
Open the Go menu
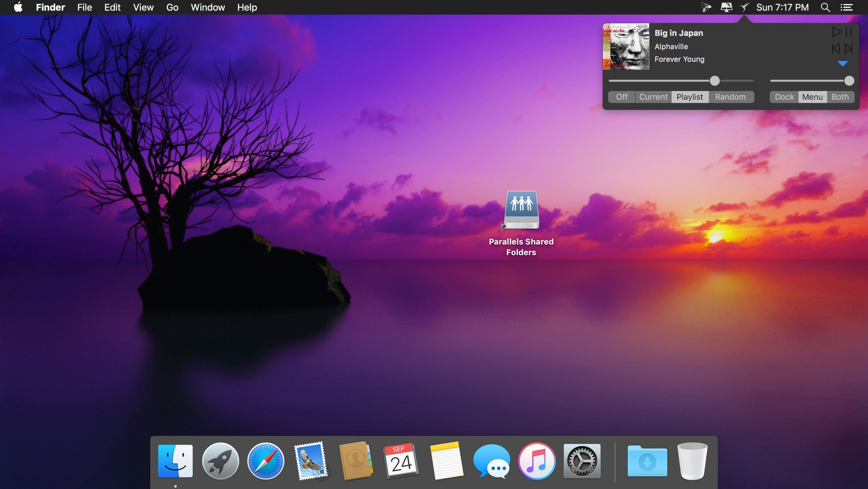click(x=172, y=7)
